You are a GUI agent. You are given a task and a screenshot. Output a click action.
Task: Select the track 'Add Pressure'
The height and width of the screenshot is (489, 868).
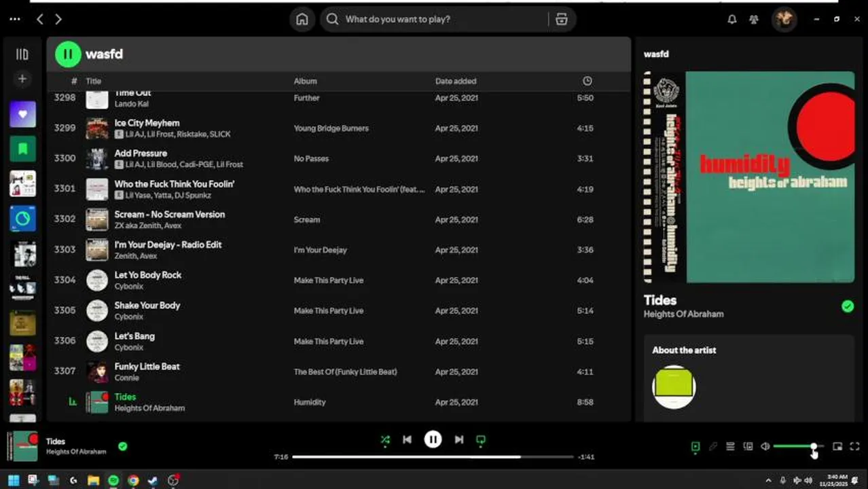[141, 153]
